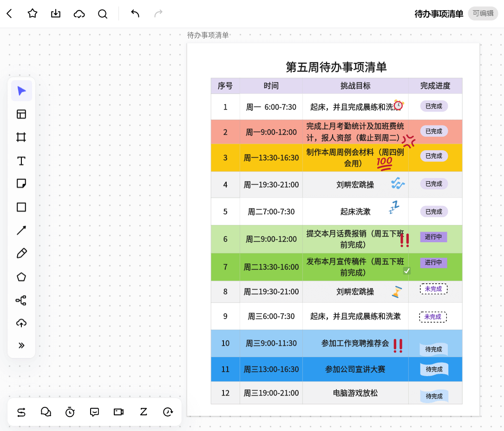This screenshot has width=504, height=431.
Task: Click the 起床洗漱 cell
Action: [x=355, y=212]
